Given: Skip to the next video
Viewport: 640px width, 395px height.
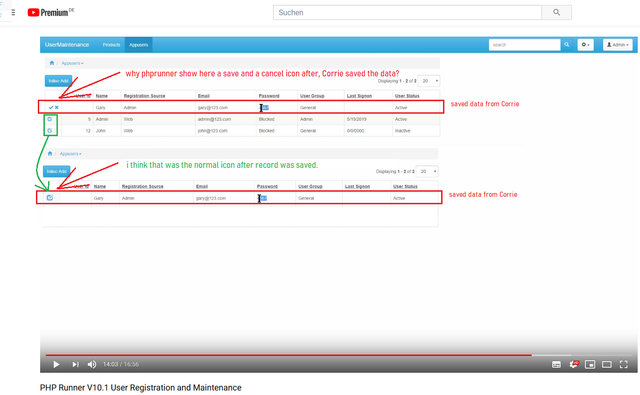Looking at the screenshot, I should click(76, 364).
